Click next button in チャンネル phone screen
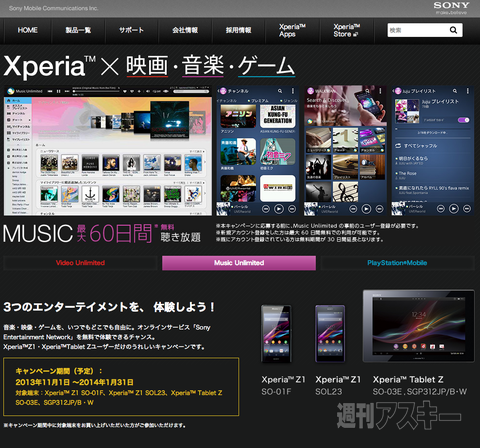 tap(292, 209)
